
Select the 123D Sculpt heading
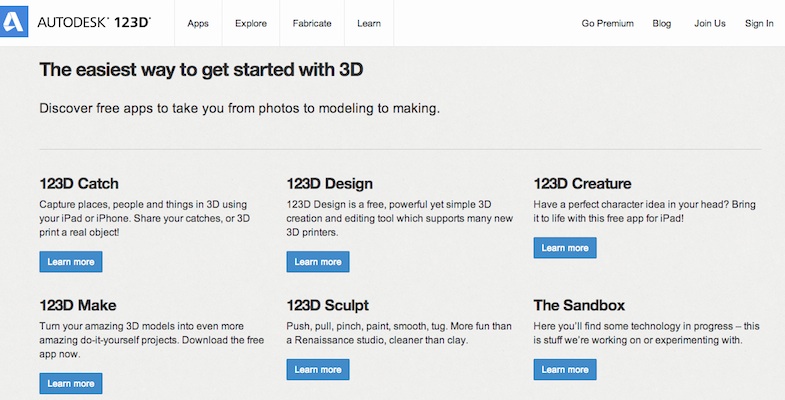327,305
